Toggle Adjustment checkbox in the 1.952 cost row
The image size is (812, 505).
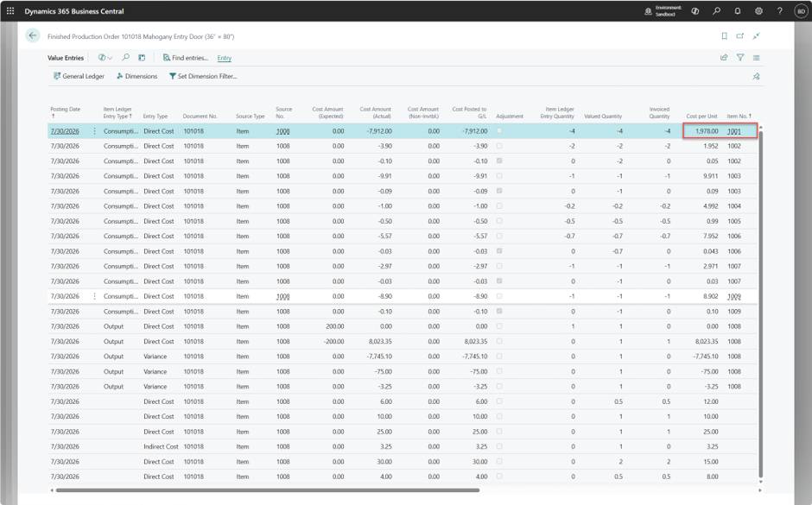pos(499,146)
